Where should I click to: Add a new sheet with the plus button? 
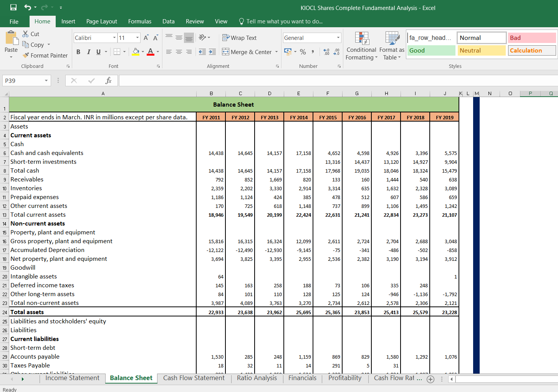click(431, 379)
